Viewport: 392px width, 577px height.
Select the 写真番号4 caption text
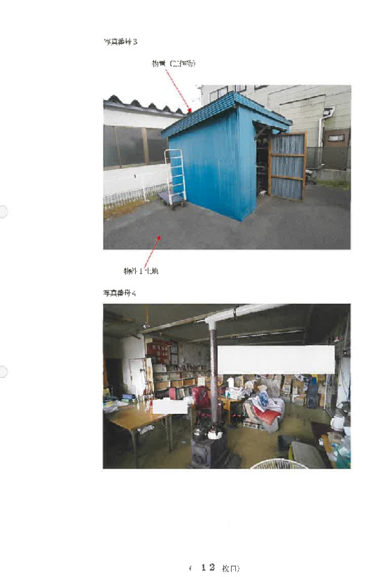coord(120,293)
